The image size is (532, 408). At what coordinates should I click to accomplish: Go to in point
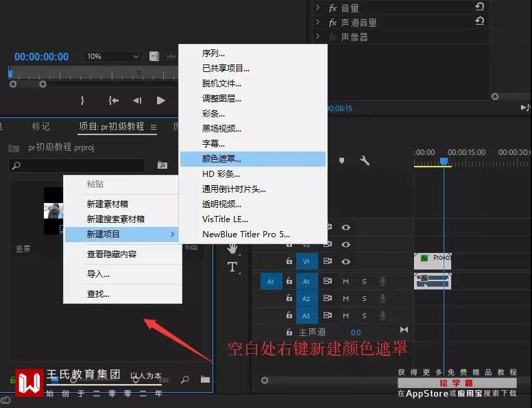click(113, 101)
